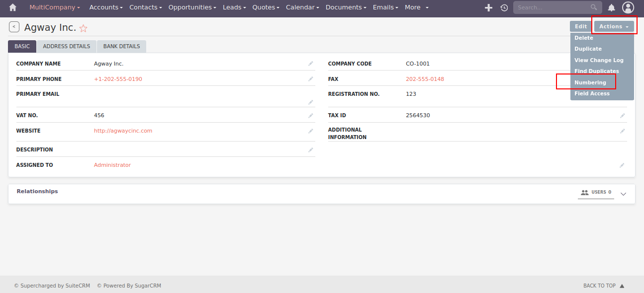
Task: Expand the MultiCompany module menu
Action: coord(55,7)
